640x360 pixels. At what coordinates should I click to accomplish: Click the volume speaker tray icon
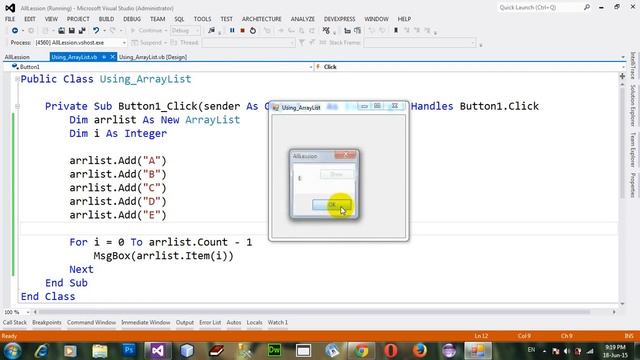click(x=567, y=351)
